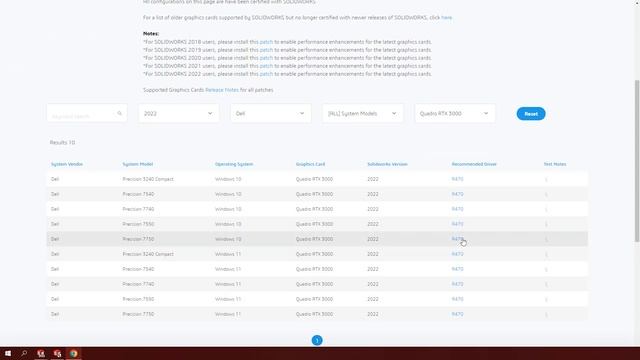Click 'Windows 11' cell in Precision 3240 Compact row
Viewport: 640px width, 360px height.
pyautogui.click(x=228, y=254)
